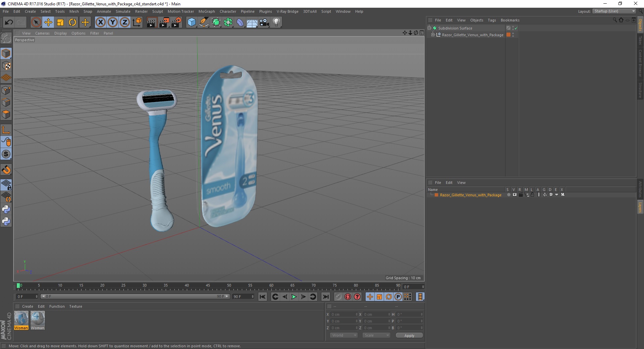Add a Floor environment object
The width and height of the screenshot is (644, 349).
coord(252,22)
